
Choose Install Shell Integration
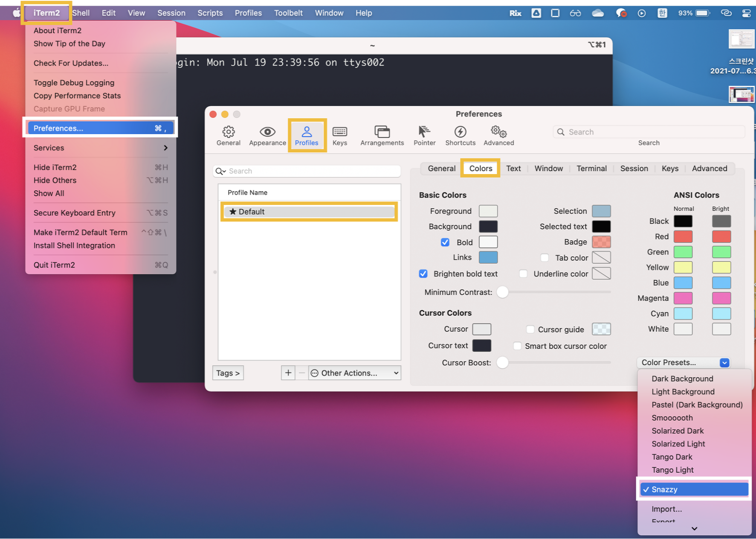(x=74, y=245)
